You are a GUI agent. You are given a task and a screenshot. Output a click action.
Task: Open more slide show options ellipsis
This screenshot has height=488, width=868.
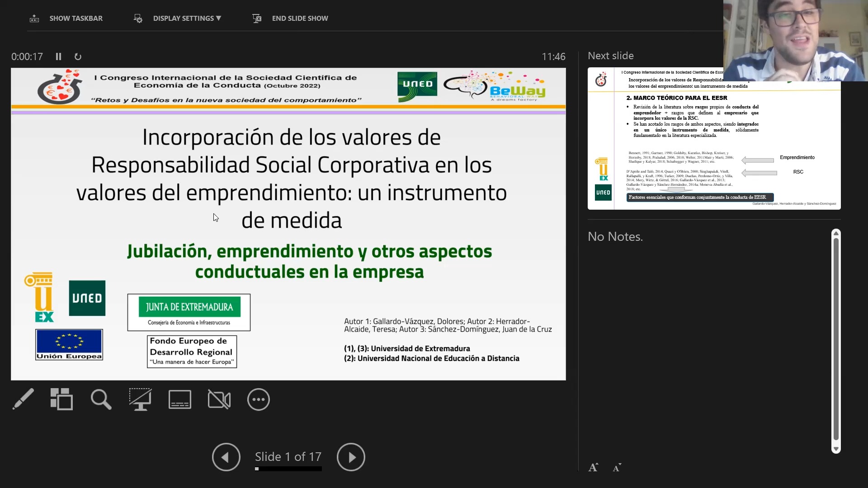tap(259, 399)
